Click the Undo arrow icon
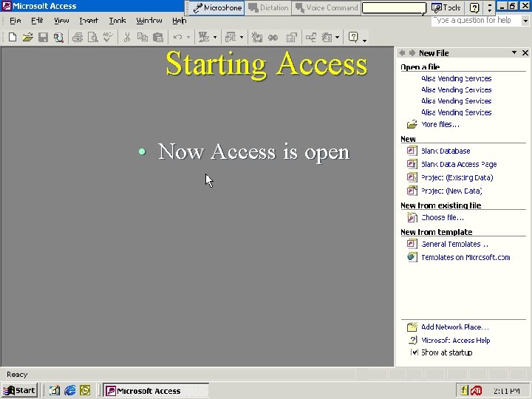This screenshot has width=532, height=399. point(177,37)
